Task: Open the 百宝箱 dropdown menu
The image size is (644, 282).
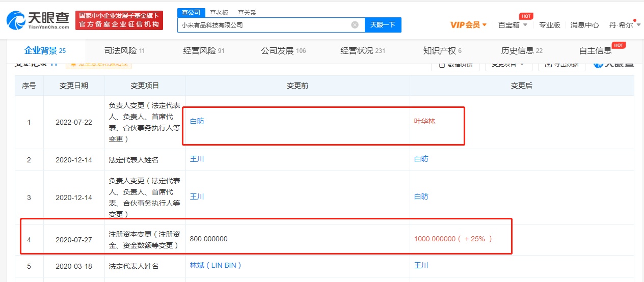Action: (513, 24)
